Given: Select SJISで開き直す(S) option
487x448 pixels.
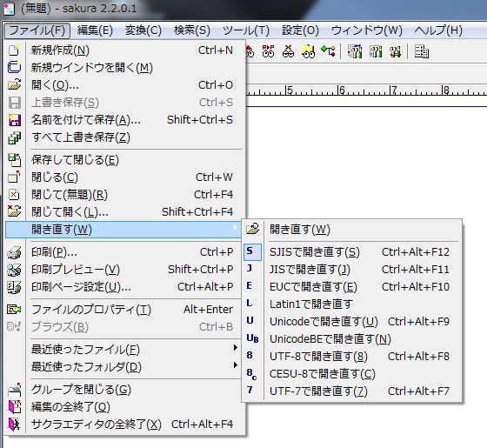Looking at the screenshot, I should pos(351,252).
